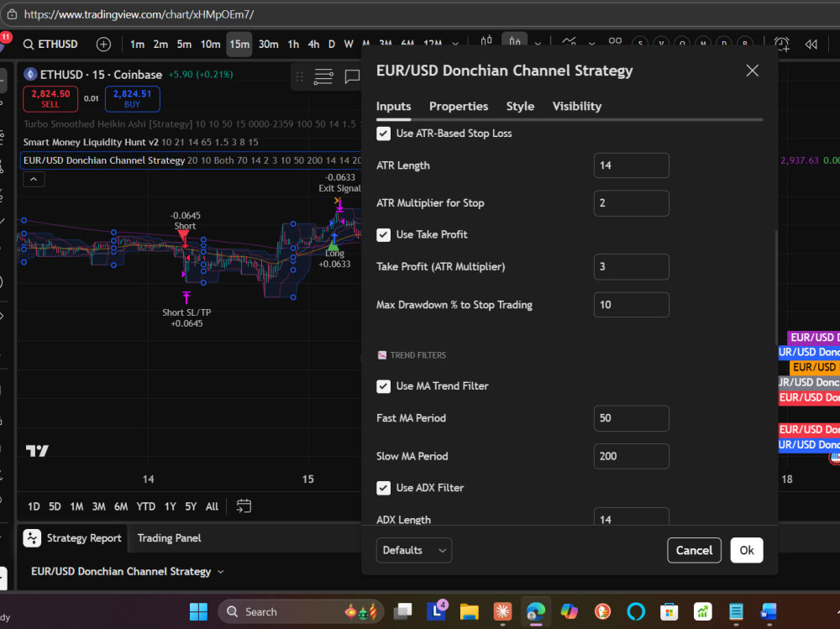Screen dimensions: 840x629
Task: Open the Strategy Report tab
Action: 73,538
